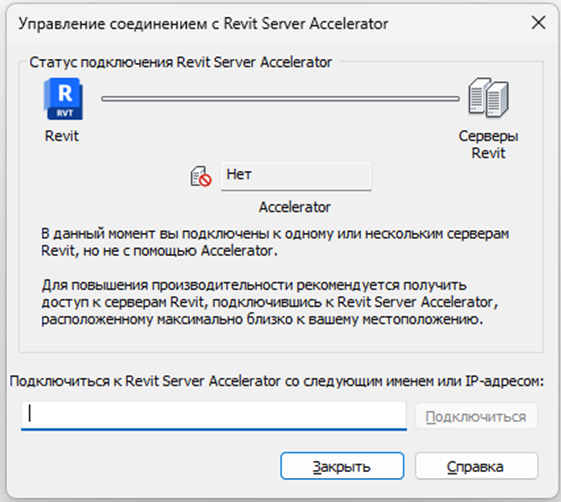Click the disabled "Подключиться" button

(476, 416)
